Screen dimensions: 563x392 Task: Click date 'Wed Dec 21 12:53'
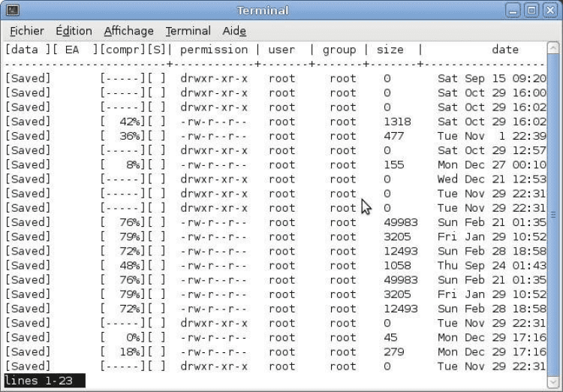(x=492, y=179)
